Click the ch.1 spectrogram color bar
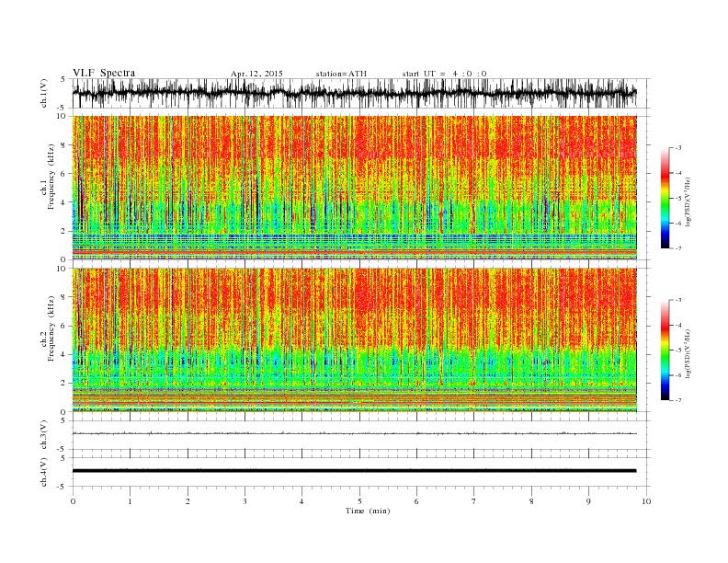 click(665, 198)
